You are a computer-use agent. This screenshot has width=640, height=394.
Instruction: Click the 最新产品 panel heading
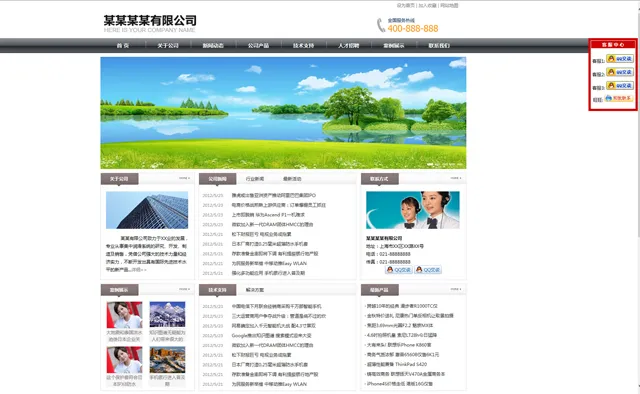pyautogui.click(x=380, y=290)
